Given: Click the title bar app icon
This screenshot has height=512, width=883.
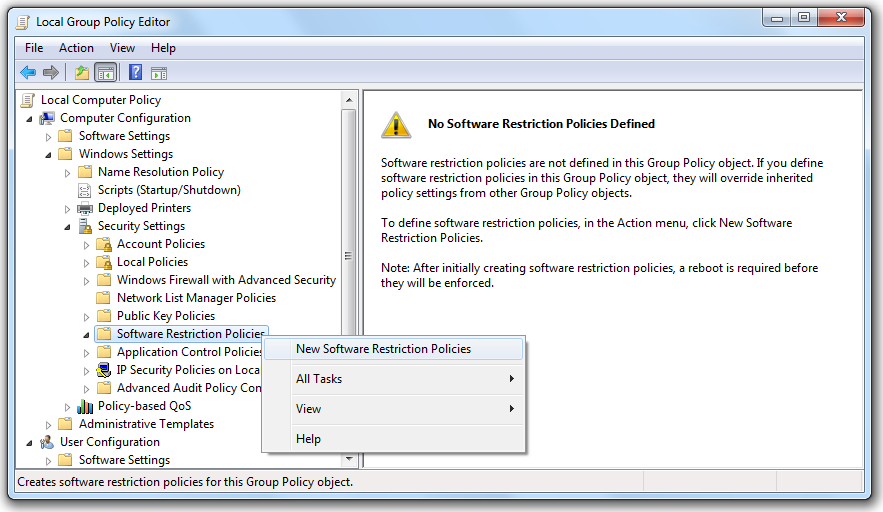Looking at the screenshot, I should pyautogui.click(x=23, y=22).
